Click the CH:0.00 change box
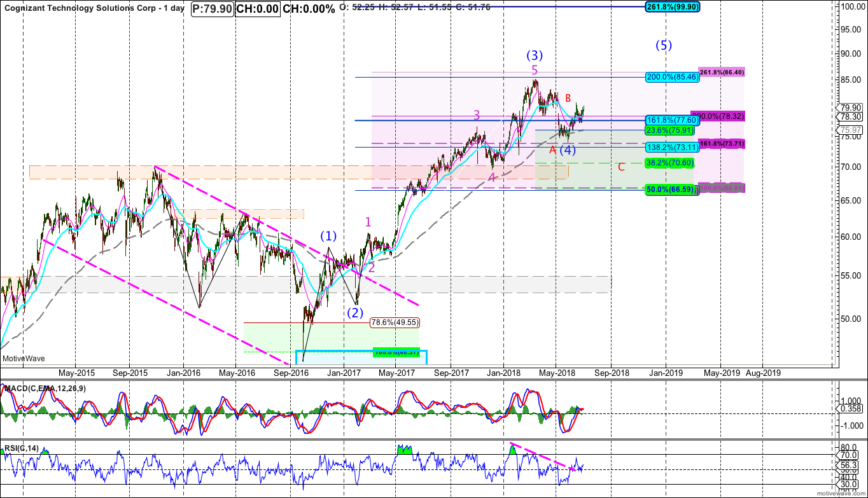 (x=257, y=9)
